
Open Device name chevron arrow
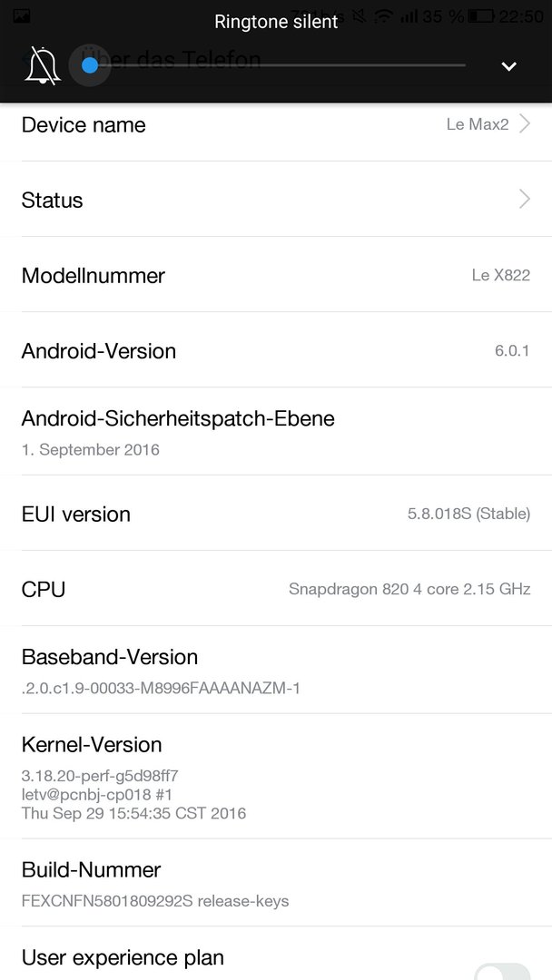[525, 123]
